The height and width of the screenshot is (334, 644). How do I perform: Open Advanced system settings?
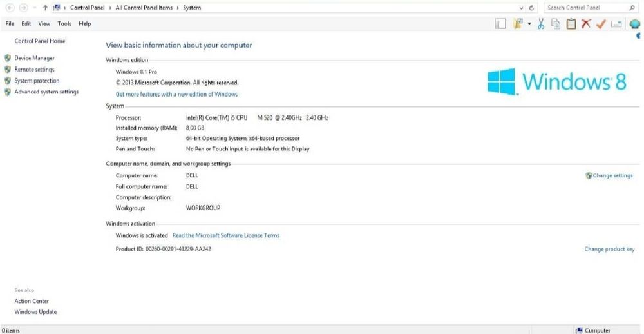point(46,92)
